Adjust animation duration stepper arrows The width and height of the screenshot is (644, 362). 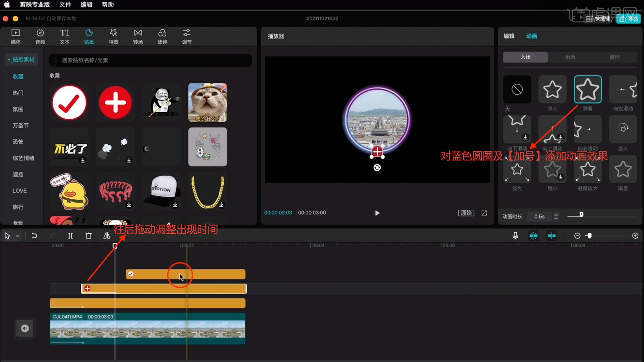[x=556, y=217]
